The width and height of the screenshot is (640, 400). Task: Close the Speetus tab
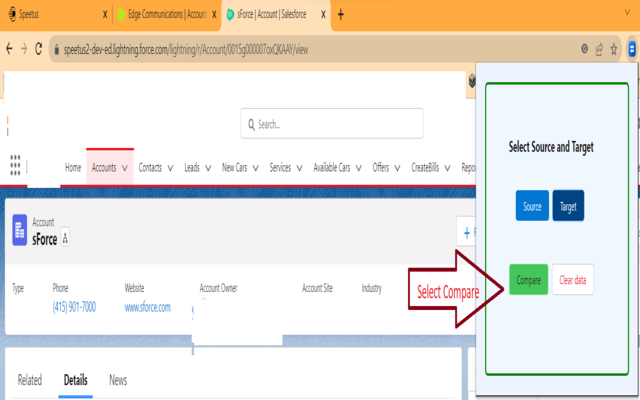click(105, 15)
